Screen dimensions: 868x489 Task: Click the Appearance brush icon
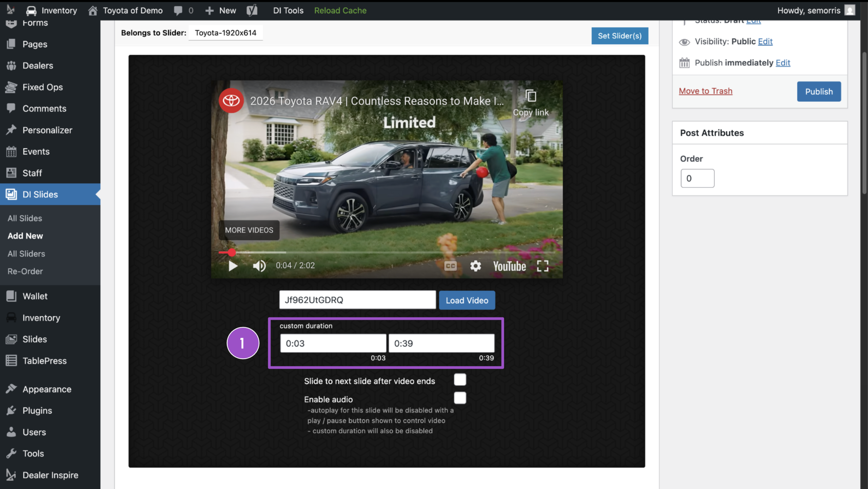point(11,389)
